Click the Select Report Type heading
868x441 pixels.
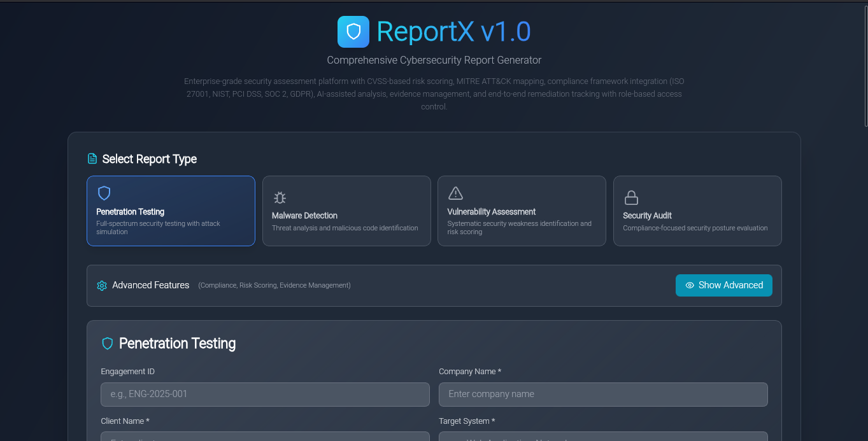click(x=150, y=159)
